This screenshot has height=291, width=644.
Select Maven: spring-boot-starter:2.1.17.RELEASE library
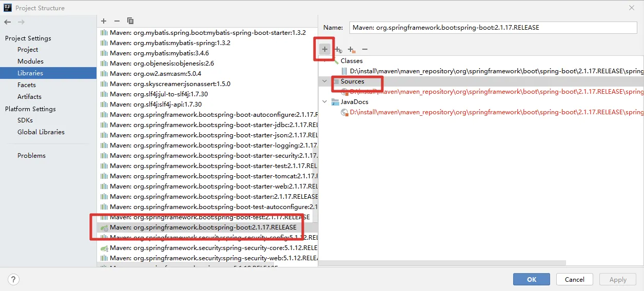pyautogui.click(x=207, y=197)
